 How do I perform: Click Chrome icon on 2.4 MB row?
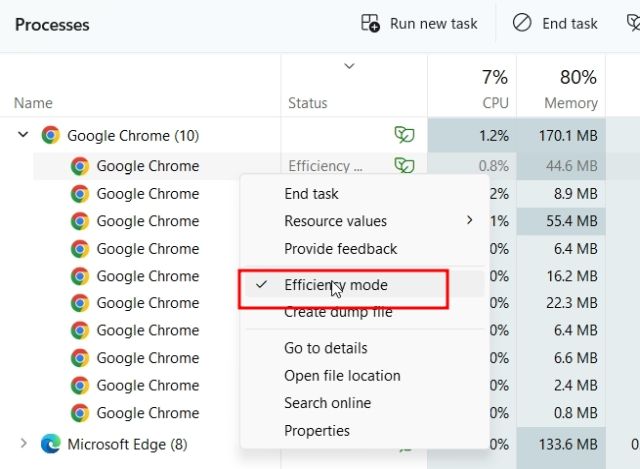tap(80, 385)
